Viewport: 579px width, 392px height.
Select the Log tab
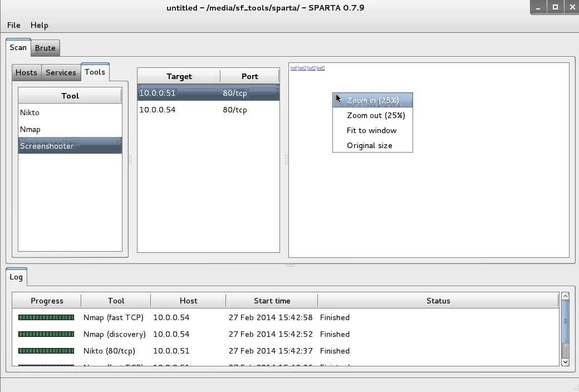pyautogui.click(x=16, y=277)
